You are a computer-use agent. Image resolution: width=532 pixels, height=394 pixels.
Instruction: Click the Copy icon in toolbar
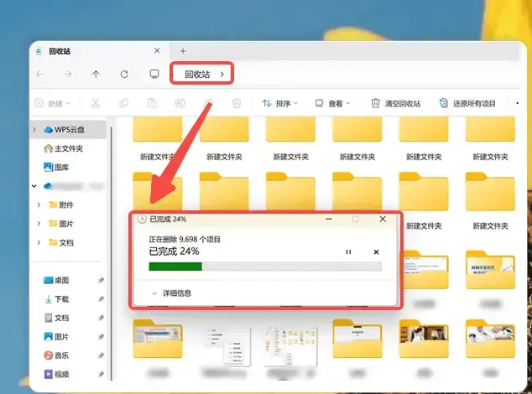(124, 103)
